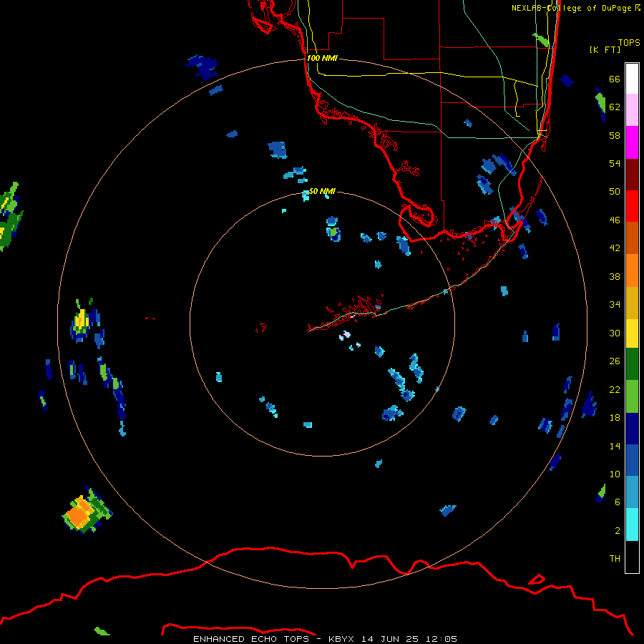Select the light blue swatch between 6 and 10
Image resolution: width=644 pixels, height=644 pixels.
click(x=632, y=492)
